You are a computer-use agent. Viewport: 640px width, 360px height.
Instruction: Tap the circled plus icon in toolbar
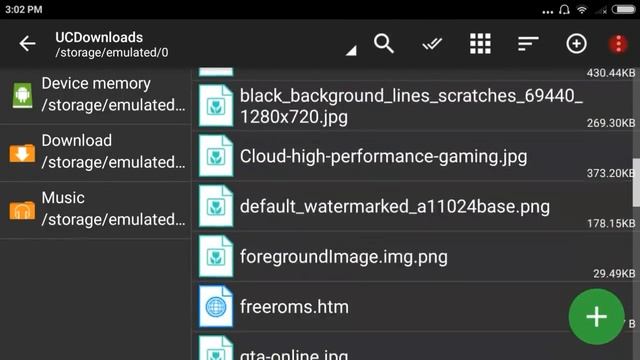click(x=576, y=43)
